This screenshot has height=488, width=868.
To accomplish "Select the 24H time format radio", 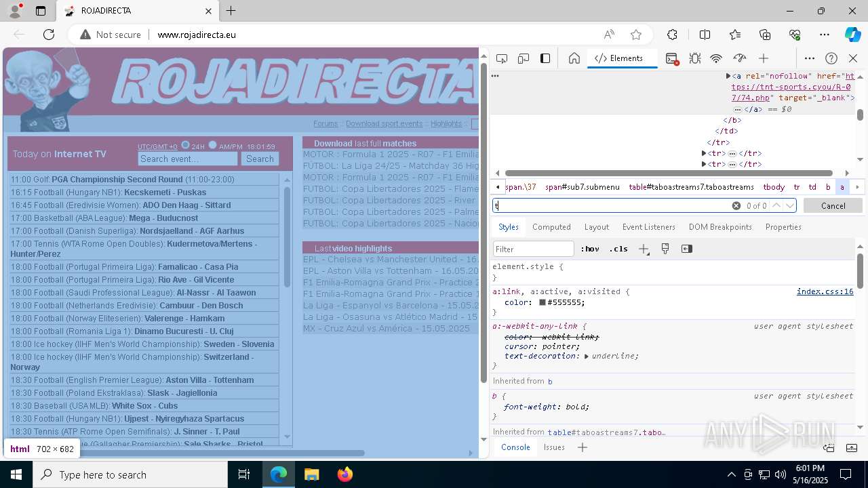I will (x=185, y=145).
